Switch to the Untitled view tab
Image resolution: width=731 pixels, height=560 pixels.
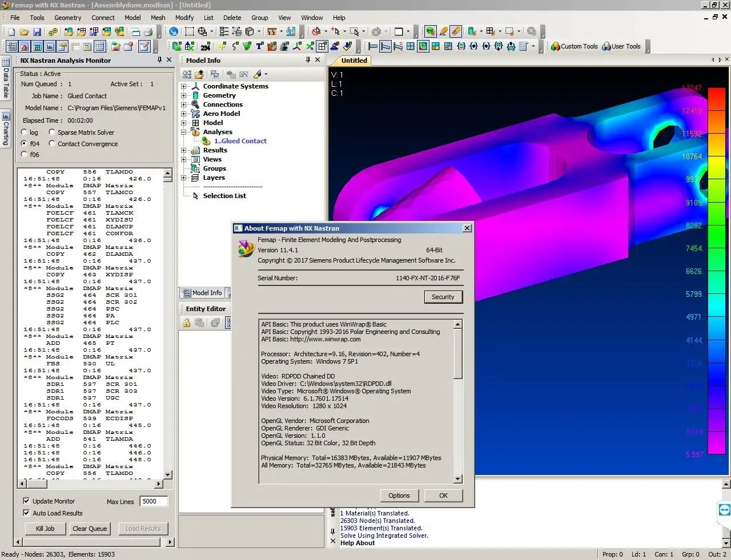[354, 61]
